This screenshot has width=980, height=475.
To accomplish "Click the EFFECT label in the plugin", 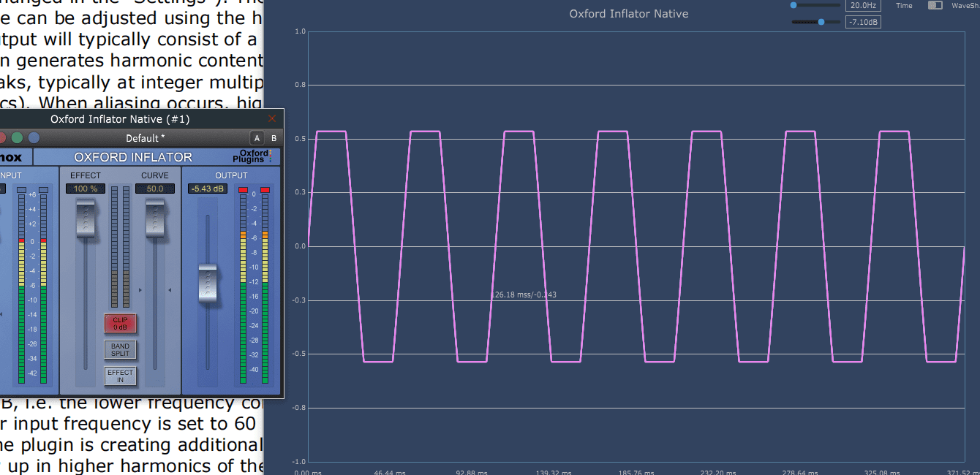I will (x=86, y=175).
